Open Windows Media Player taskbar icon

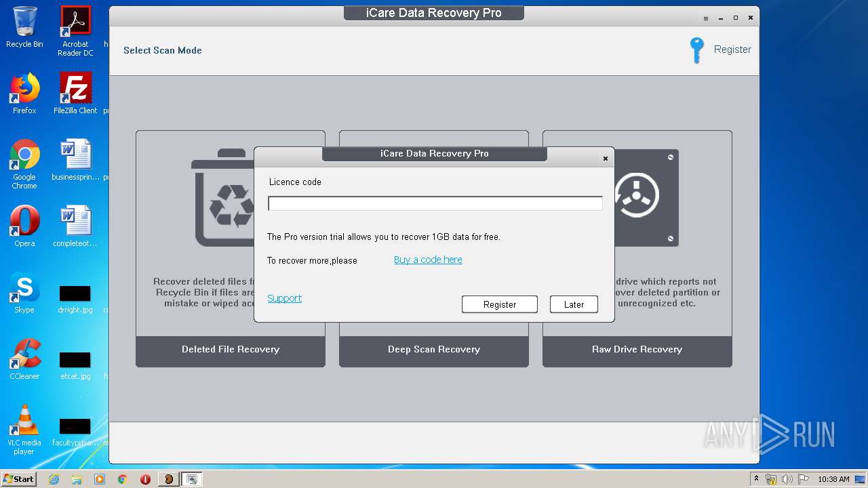pos(100,479)
